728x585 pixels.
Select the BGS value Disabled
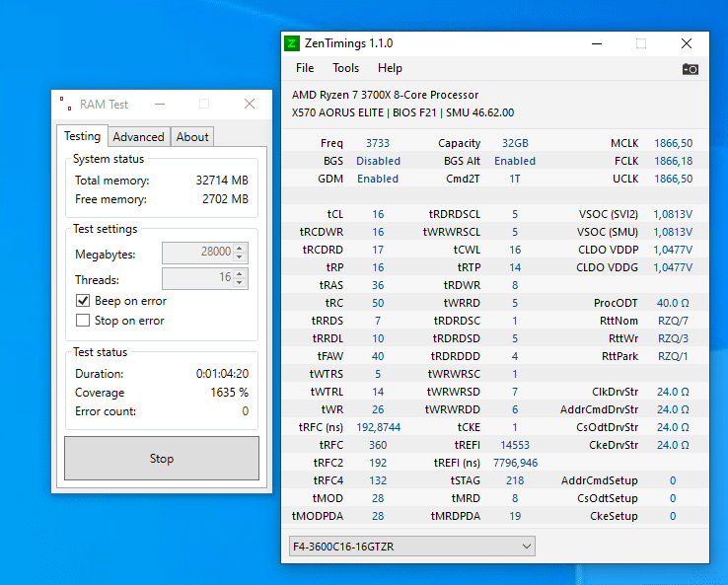[378, 161]
